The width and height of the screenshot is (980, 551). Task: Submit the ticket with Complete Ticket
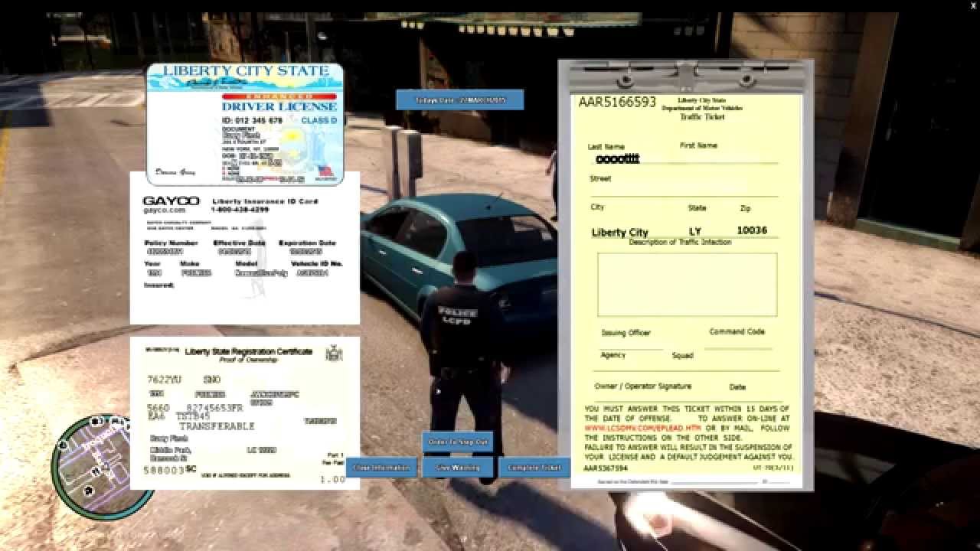(x=534, y=468)
